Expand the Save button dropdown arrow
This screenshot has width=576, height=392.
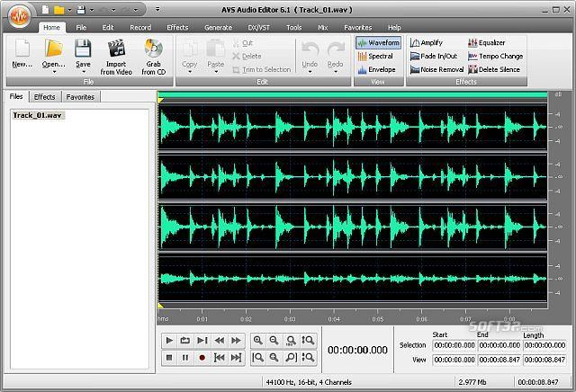coord(83,72)
